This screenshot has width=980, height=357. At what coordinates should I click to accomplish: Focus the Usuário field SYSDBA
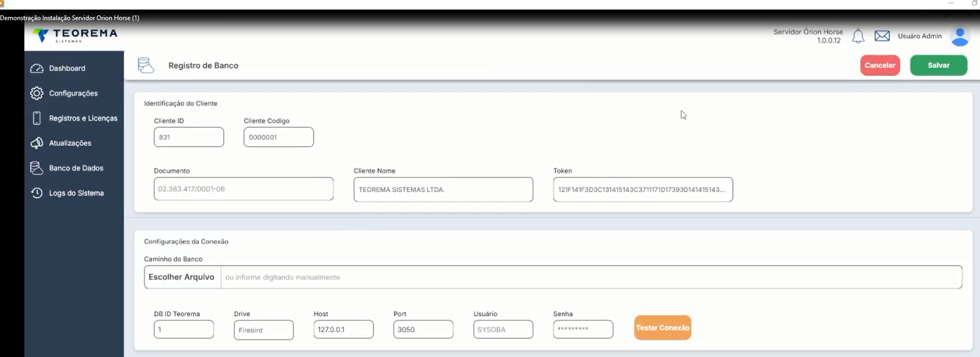(503, 329)
